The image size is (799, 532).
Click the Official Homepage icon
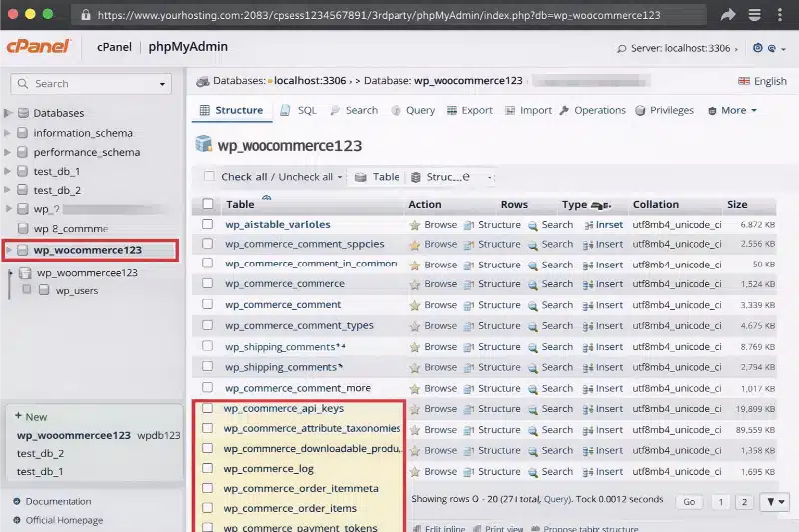17,520
